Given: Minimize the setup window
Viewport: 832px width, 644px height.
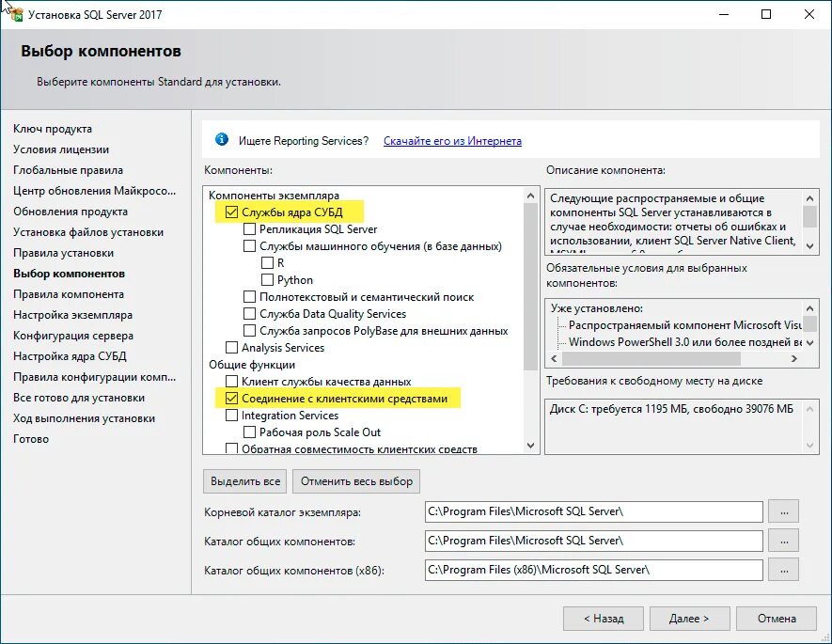Looking at the screenshot, I should pyautogui.click(x=724, y=14).
